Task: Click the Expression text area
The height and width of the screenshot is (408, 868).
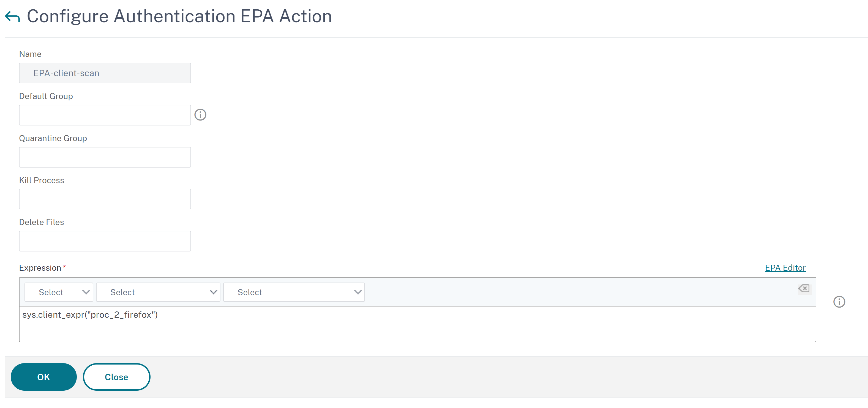Action: pos(418,324)
